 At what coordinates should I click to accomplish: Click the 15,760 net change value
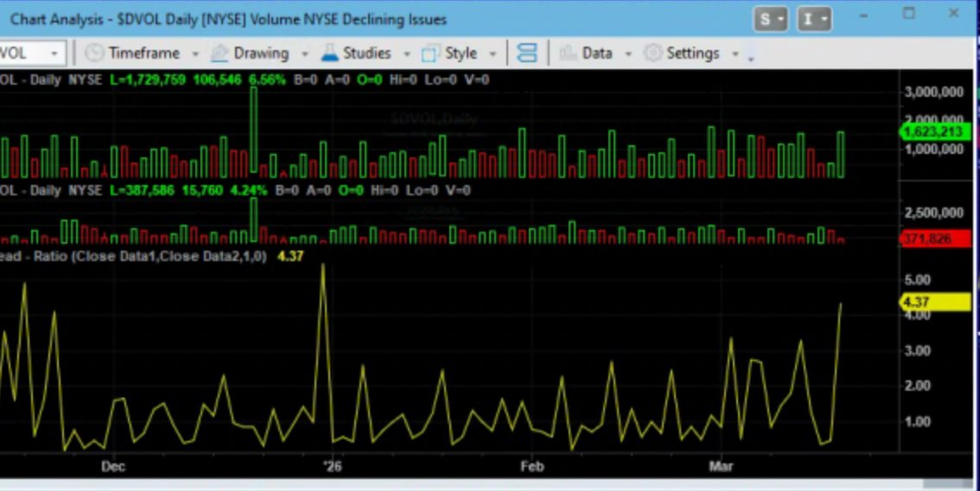[x=202, y=190]
